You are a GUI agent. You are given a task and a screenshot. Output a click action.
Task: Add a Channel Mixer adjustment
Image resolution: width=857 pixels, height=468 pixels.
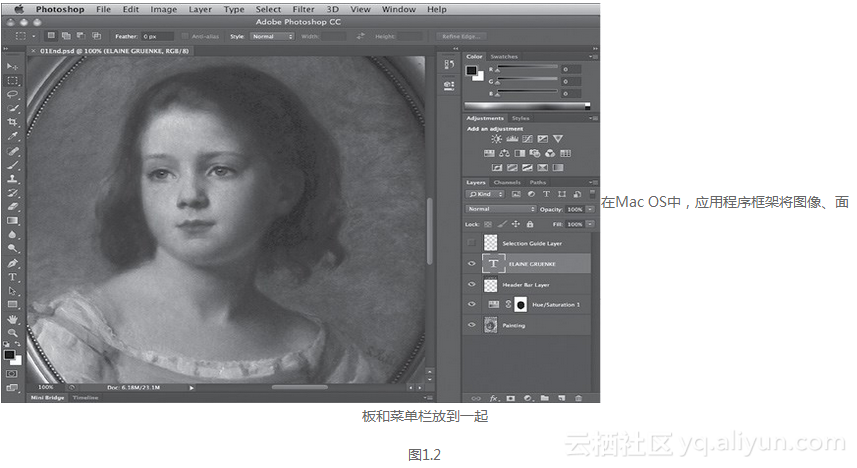pyautogui.click(x=550, y=154)
